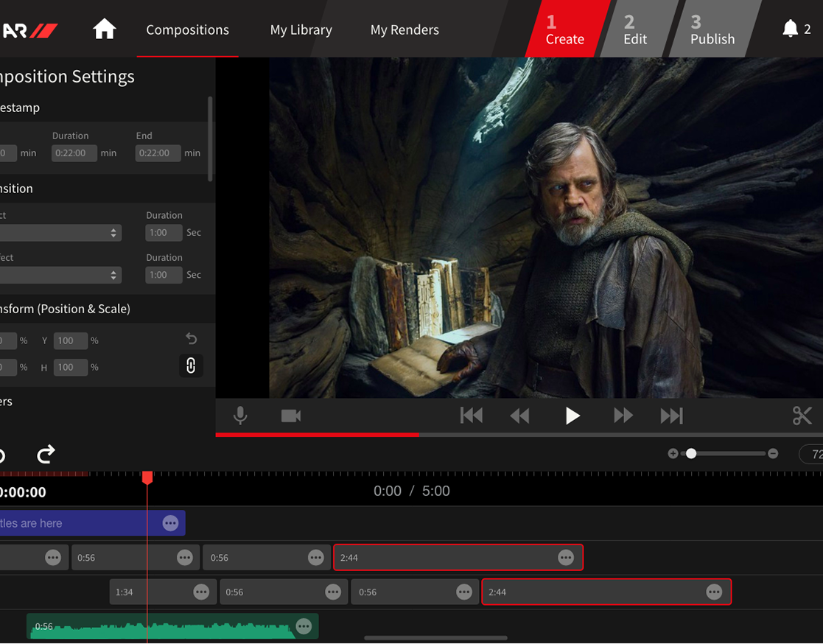Edit the upper transition Duration field
823x644 pixels.
(164, 233)
